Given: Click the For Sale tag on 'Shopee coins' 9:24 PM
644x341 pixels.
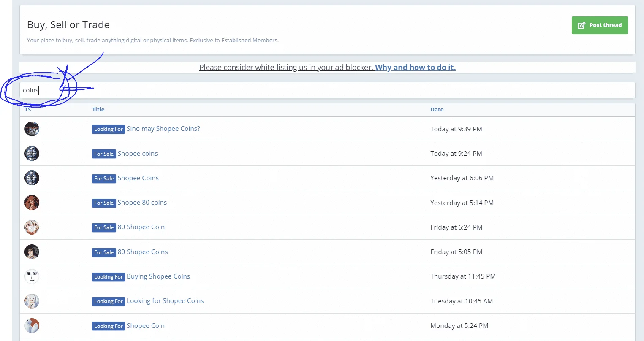Looking at the screenshot, I should [x=104, y=154].
